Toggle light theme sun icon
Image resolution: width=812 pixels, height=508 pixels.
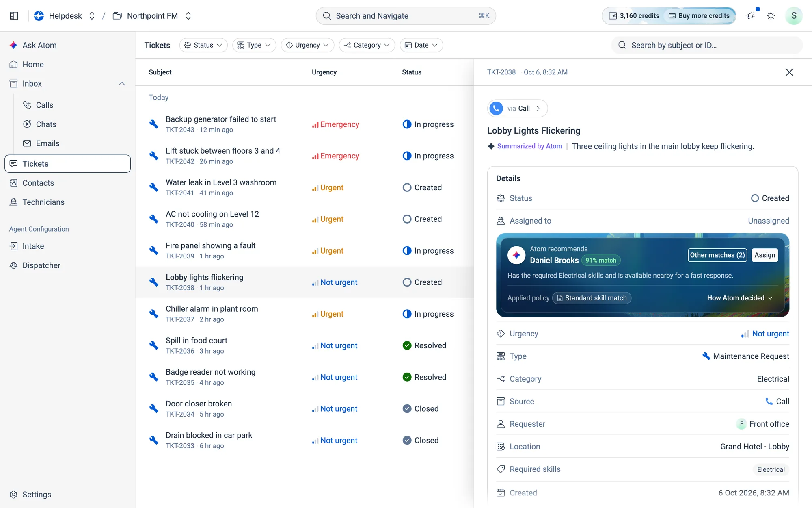coord(771,16)
